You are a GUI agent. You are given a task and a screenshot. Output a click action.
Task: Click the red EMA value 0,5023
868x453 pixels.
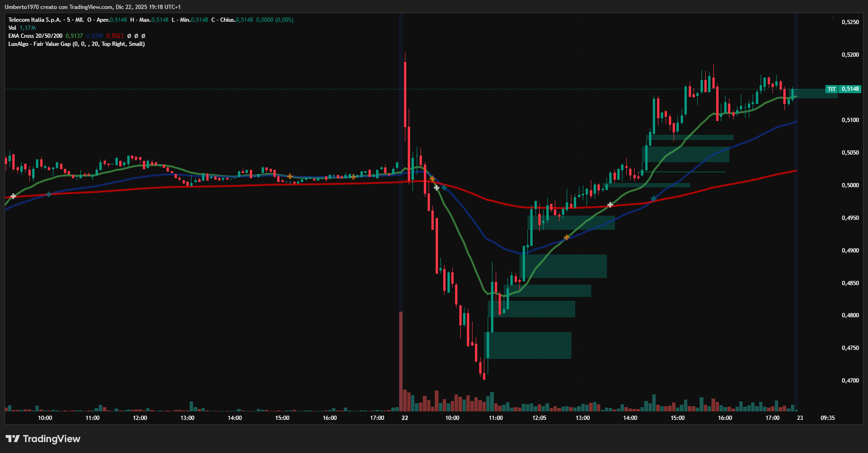pyautogui.click(x=115, y=36)
